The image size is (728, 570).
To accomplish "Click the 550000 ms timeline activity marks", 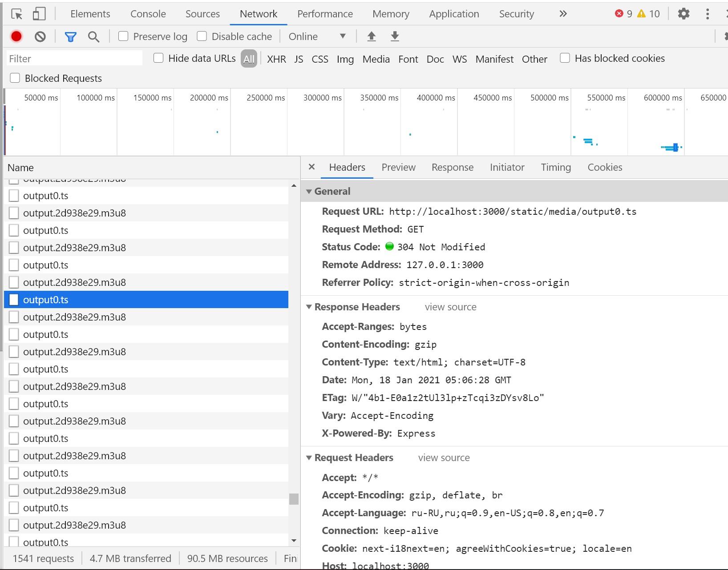I will 588,142.
